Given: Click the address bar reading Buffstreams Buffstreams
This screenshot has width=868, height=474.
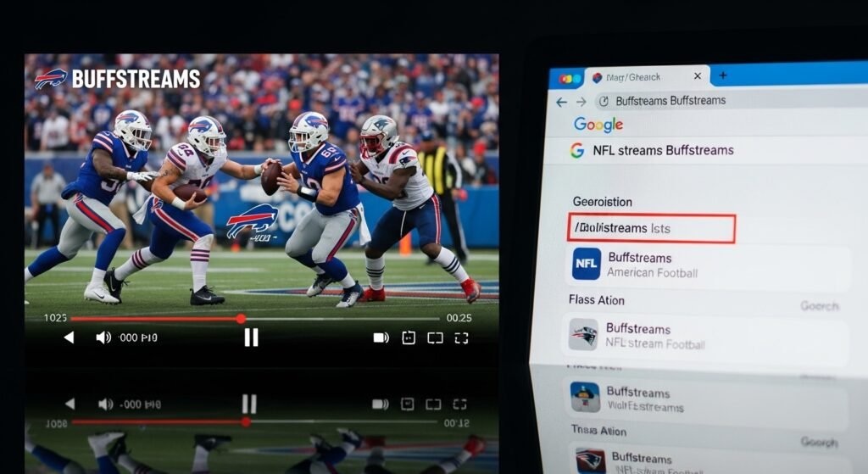Looking at the screenshot, I should point(731,100).
